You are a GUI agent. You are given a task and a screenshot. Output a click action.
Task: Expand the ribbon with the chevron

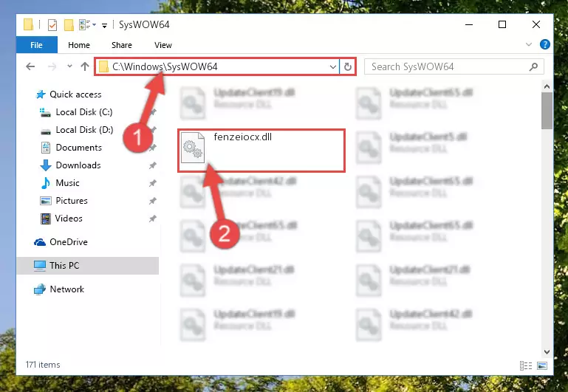click(x=529, y=44)
